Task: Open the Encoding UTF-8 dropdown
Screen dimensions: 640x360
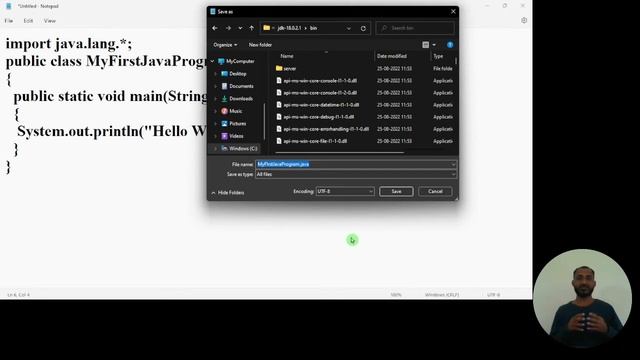Action: tap(345, 191)
